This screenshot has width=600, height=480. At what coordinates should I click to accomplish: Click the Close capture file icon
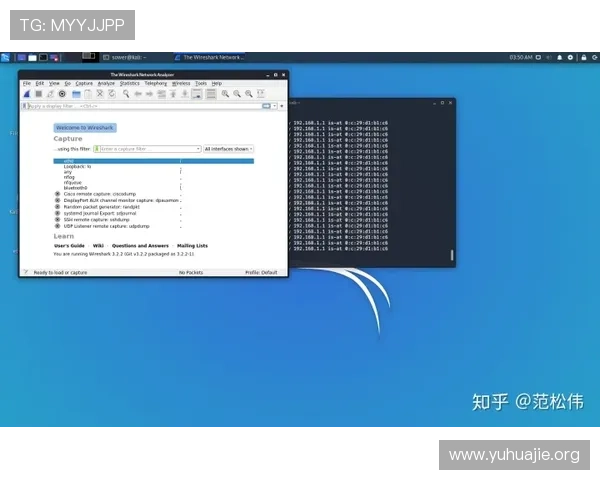[x=100, y=94]
